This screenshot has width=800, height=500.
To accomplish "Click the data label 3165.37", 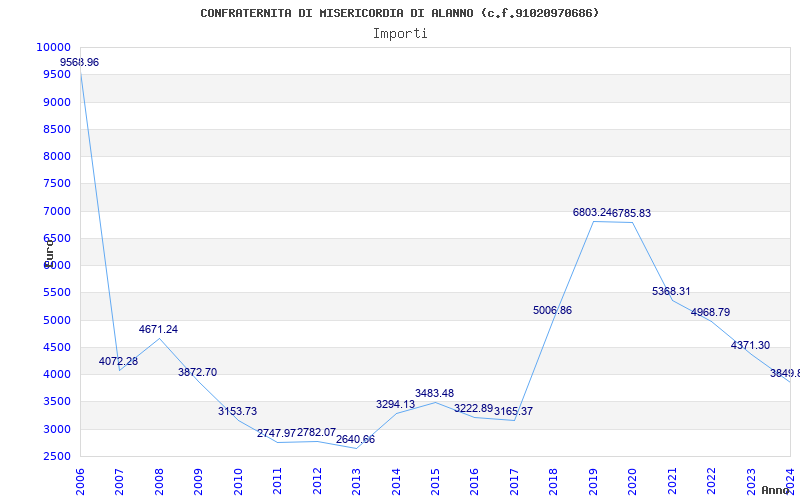I will coord(513,411).
